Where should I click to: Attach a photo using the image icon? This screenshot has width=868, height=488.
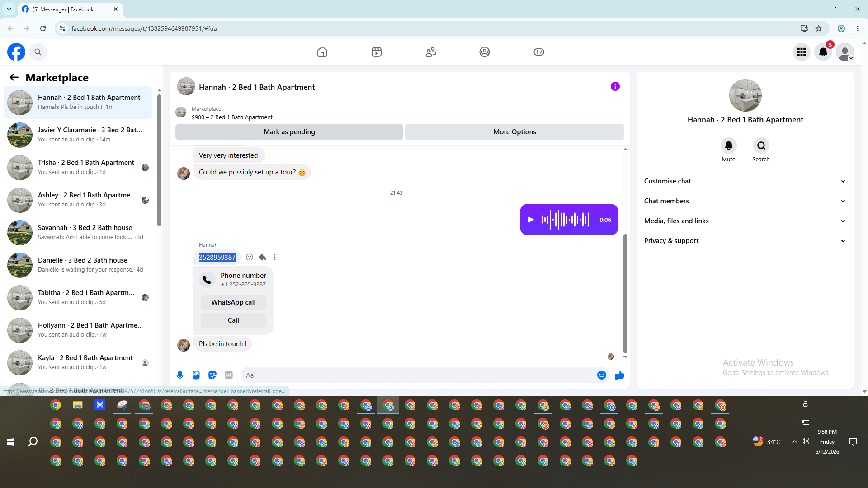click(x=196, y=375)
